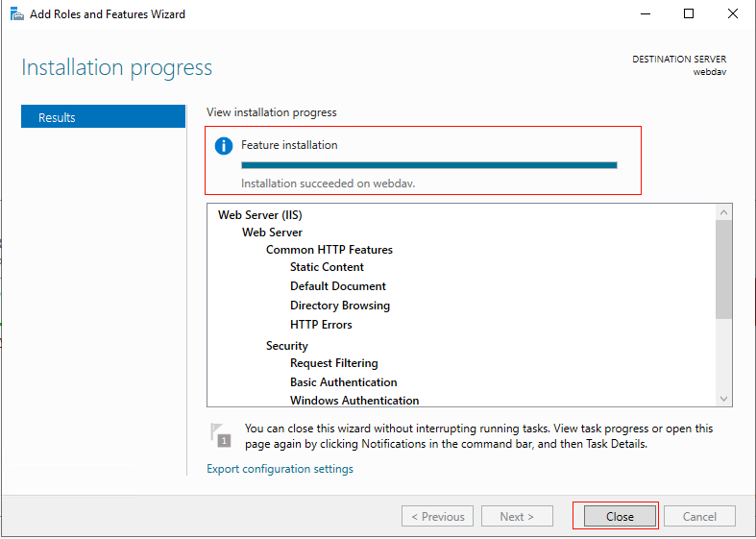
Task: Click the feature list scrollbar thumb
Action: (723, 269)
